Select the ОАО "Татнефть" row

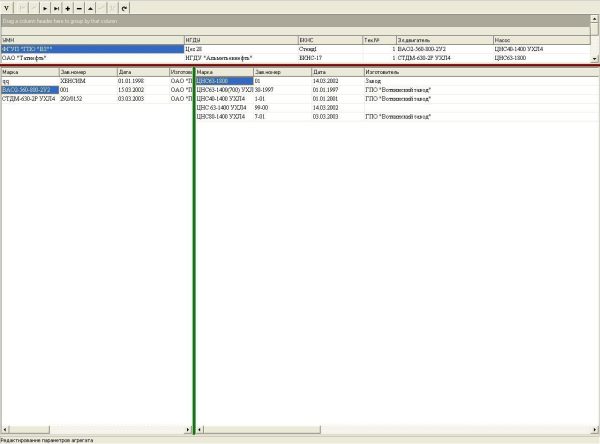click(x=295, y=58)
